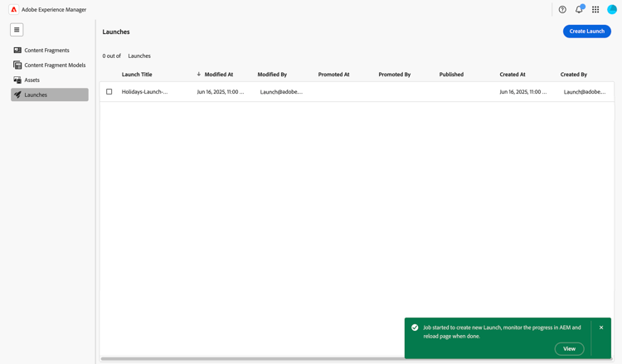622x364 pixels.
Task: Click the Launches page heading
Action: coord(116,32)
